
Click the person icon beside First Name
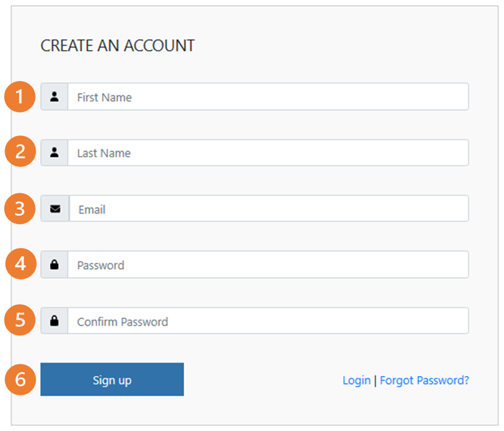pyautogui.click(x=55, y=96)
